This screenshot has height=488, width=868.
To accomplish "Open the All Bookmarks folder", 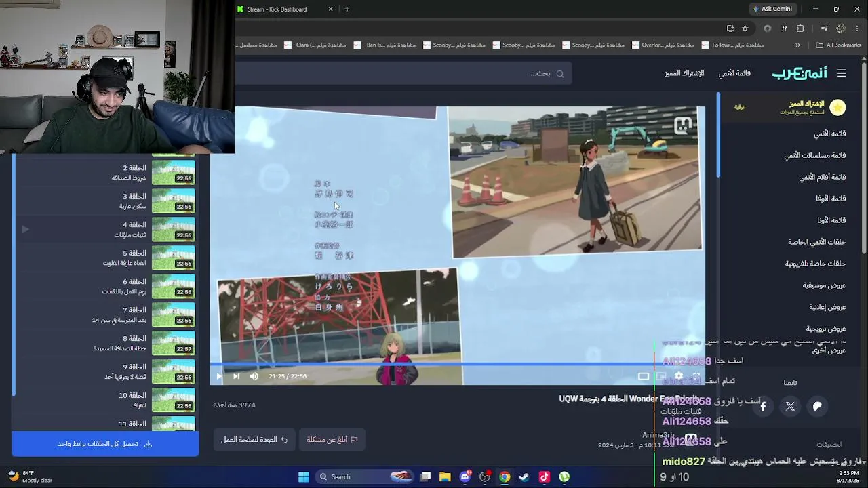I will pos(838,45).
